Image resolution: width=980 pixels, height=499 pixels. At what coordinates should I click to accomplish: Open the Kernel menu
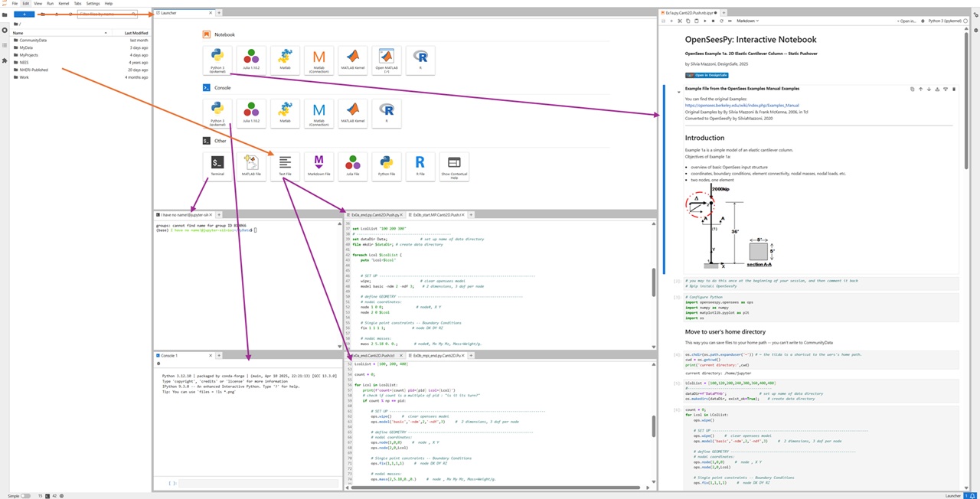tap(63, 3)
